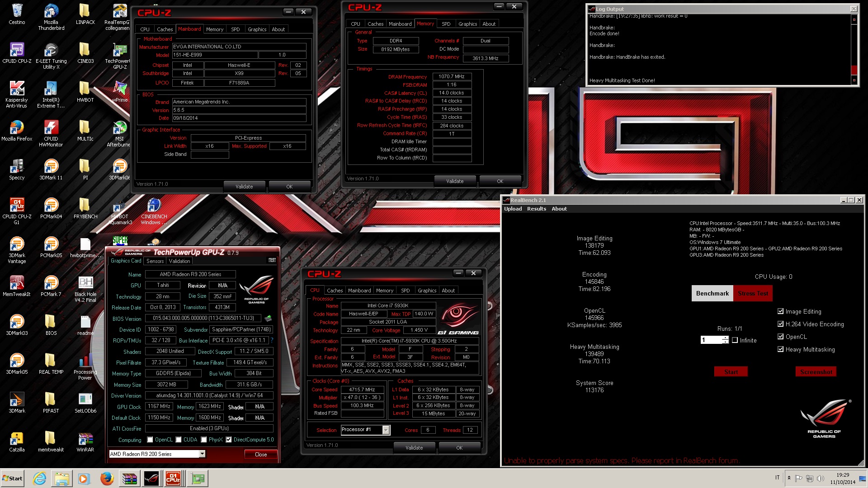Open Internet Explorer from taskbar

click(39, 478)
